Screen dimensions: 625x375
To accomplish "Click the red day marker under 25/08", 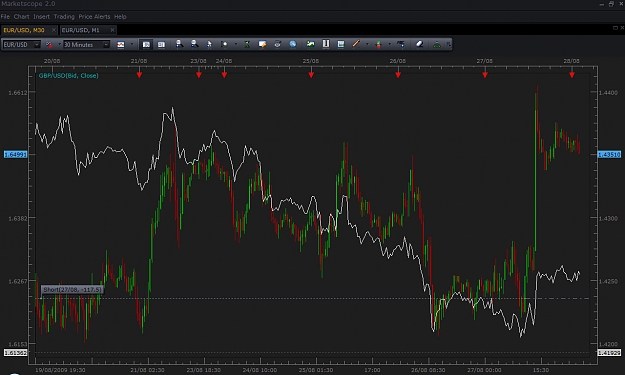I will pyautogui.click(x=311, y=75).
